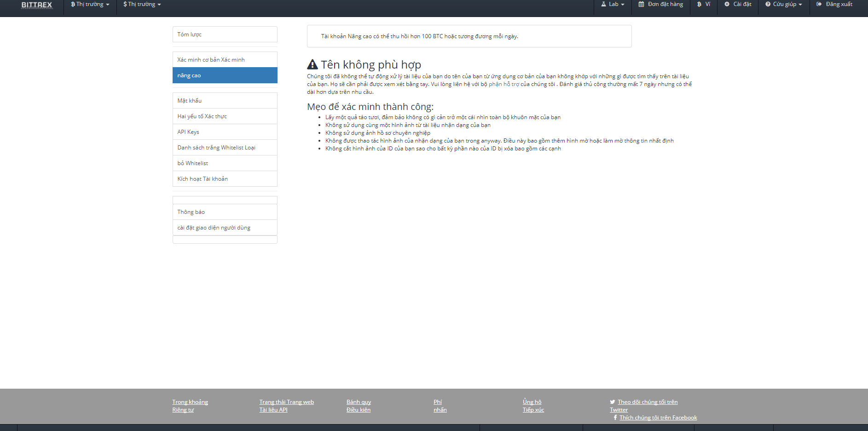The height and width of the screenshot is (431, 868).
Task: Follow the phận hỗ trợ support link
Action: point(504,84)
